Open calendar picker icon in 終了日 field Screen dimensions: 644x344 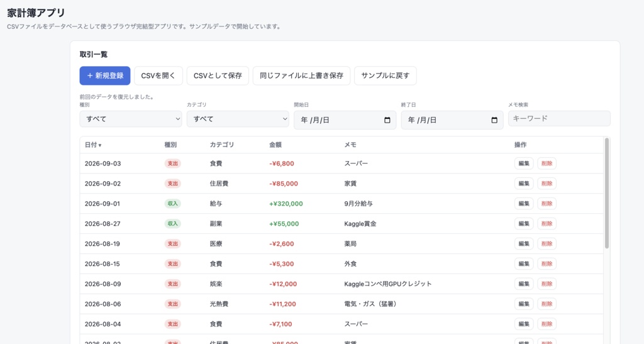pos(494,120)
